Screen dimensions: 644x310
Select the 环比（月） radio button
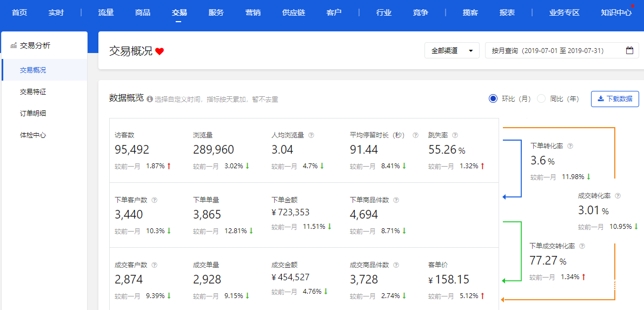coord(493,98)
